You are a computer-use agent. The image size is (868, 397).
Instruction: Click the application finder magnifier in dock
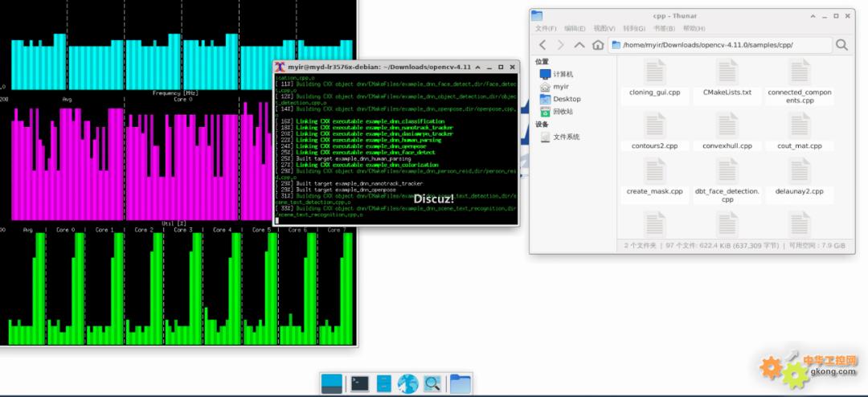[x=432, y=384]
